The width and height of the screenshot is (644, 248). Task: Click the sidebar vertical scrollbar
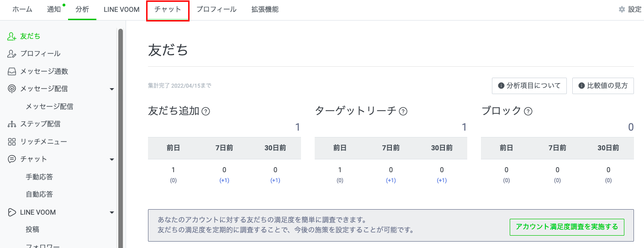(120, 137)
